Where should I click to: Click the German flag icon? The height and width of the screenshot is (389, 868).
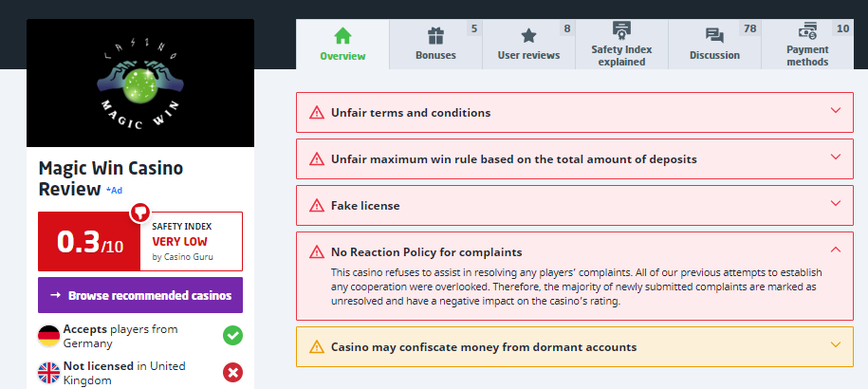[x=49, y=335]
